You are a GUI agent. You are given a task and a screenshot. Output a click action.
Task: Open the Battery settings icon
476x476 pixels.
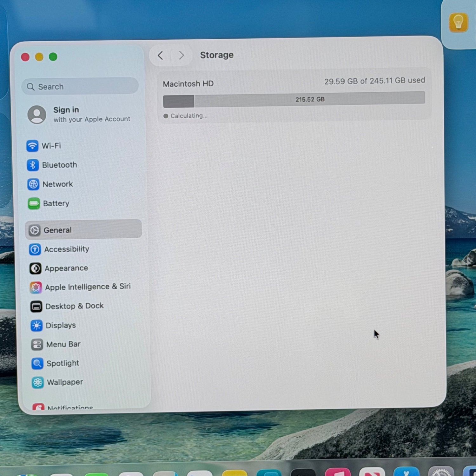(x=34, y=204)
